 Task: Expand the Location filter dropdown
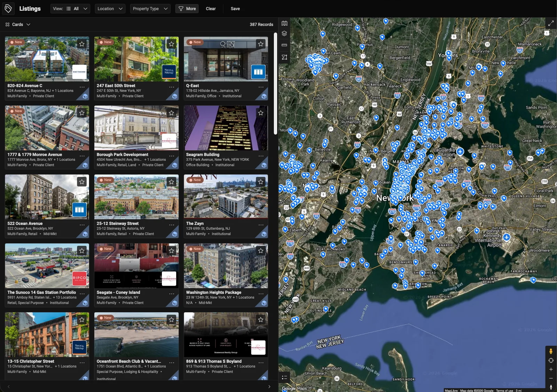110,9
